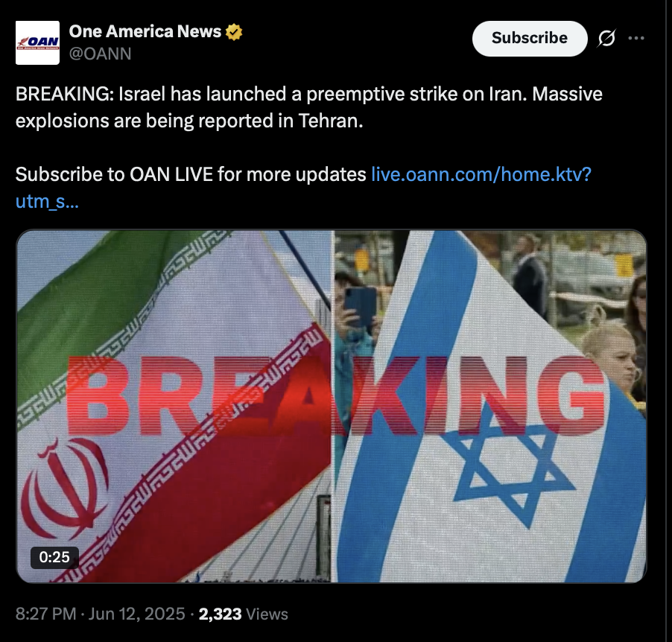672x642 pixels.
Task: View the 2,323 Views count
Action: coord(244,614)
